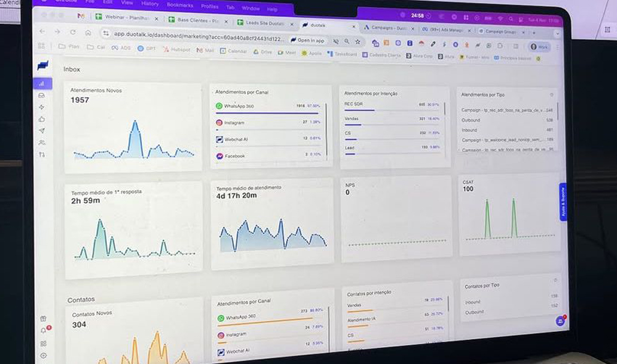
Task: Click the notification bell with red badge
Action: (x=44, y=331)
